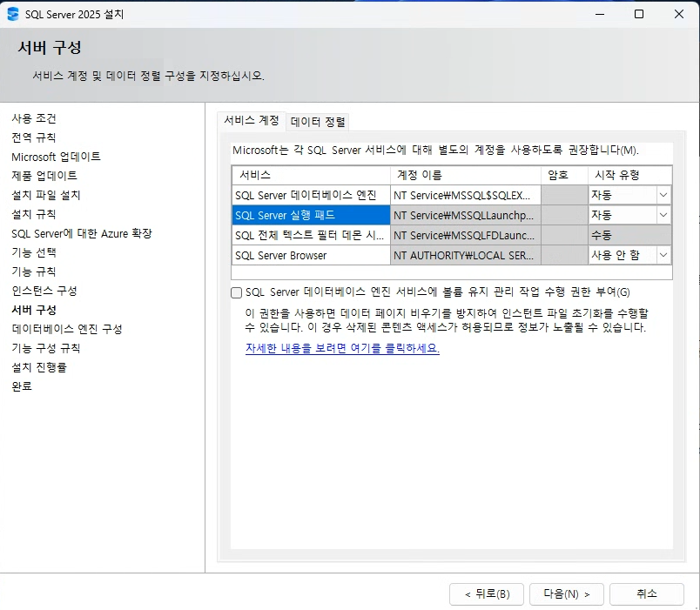This screenshot has height=610, width=700.
Task: Click 완료 step in sidebar
Action: [22, 386]
